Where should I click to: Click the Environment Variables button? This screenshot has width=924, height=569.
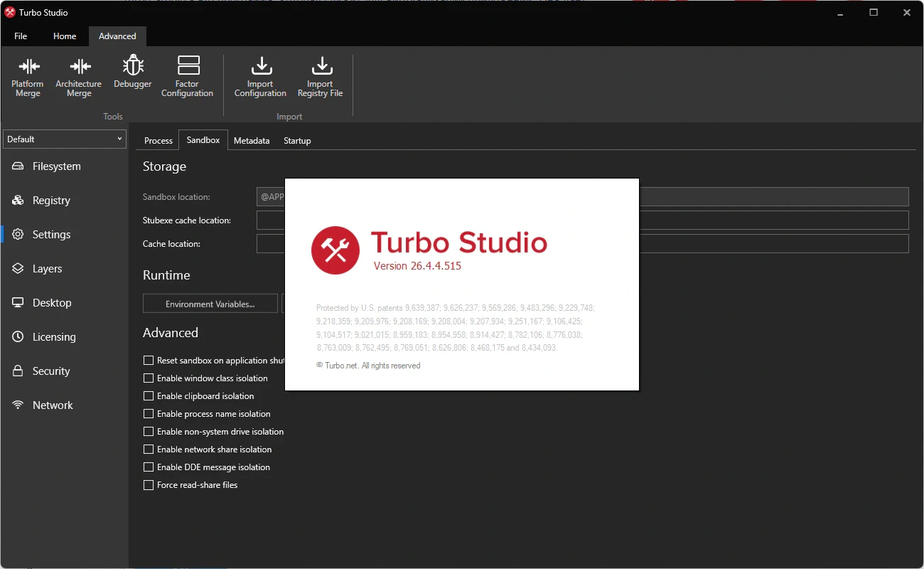point(210,304)
